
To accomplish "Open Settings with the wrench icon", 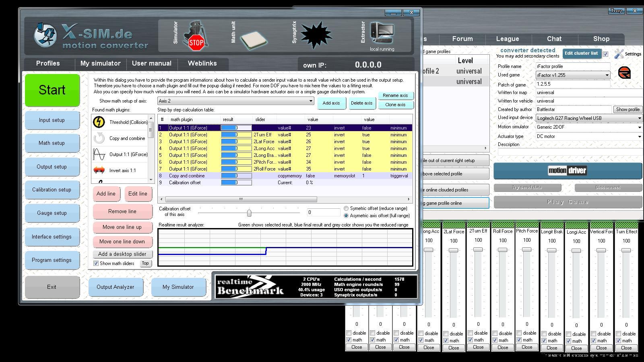I will [619, 54].
